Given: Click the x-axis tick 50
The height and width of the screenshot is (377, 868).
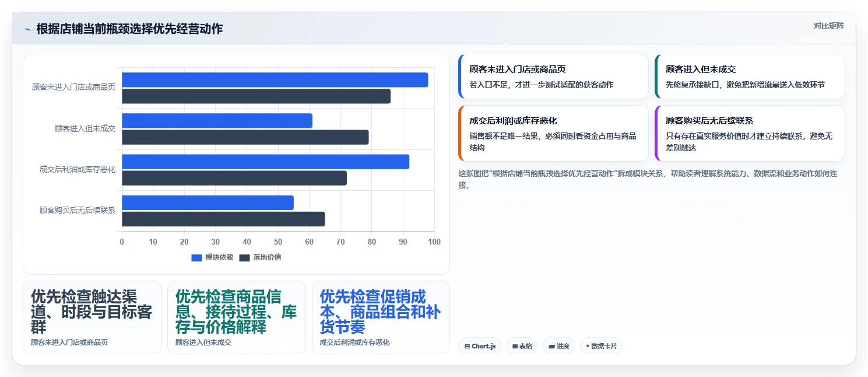Looking at the screenshot, I should pos(278,242).
